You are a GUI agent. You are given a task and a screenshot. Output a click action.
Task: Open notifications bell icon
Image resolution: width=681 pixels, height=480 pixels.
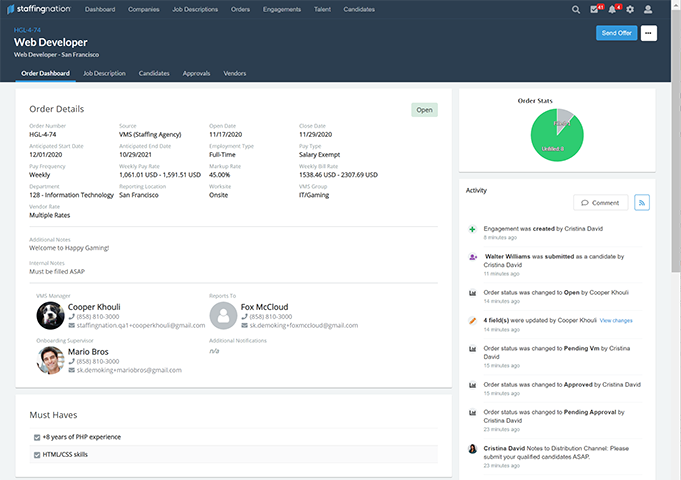[x=614, y=9]
